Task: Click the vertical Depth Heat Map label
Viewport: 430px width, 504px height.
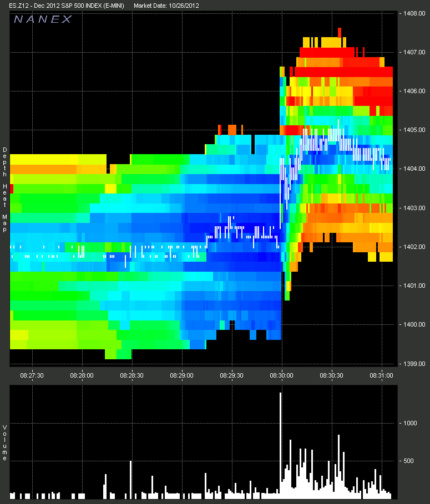Action: click(4, 189)
